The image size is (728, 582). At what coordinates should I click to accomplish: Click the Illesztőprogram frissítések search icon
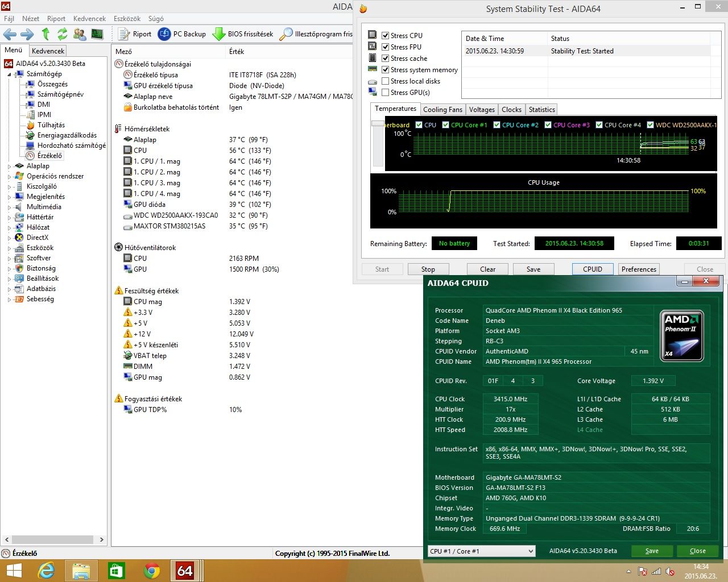(x=287, y=34)
